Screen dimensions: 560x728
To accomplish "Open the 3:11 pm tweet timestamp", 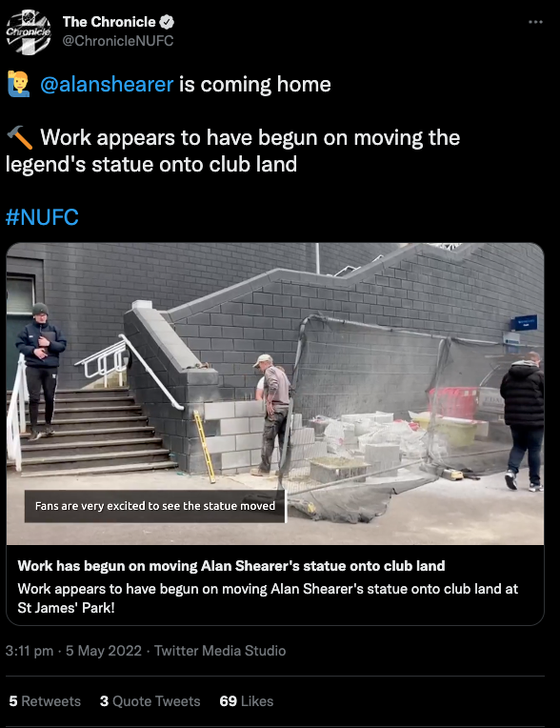I will coord(30,651).
